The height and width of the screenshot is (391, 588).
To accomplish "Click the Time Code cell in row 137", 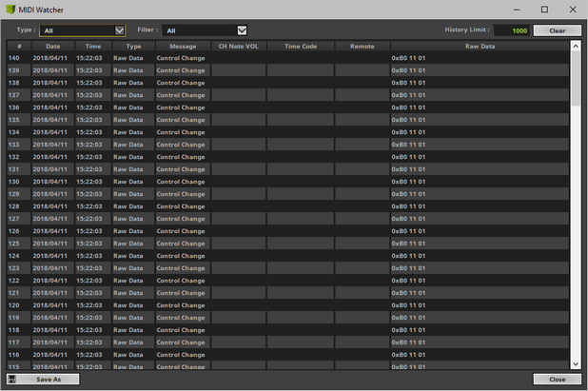I will pyautogui.click(x=301, y=95).
